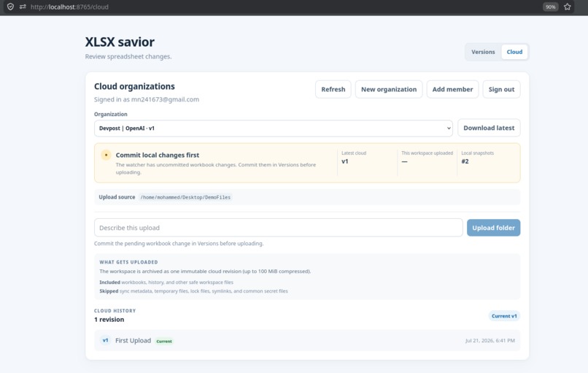Click the Local snapshots #2 value
The image size is (588, 373).
coord(465,161)
